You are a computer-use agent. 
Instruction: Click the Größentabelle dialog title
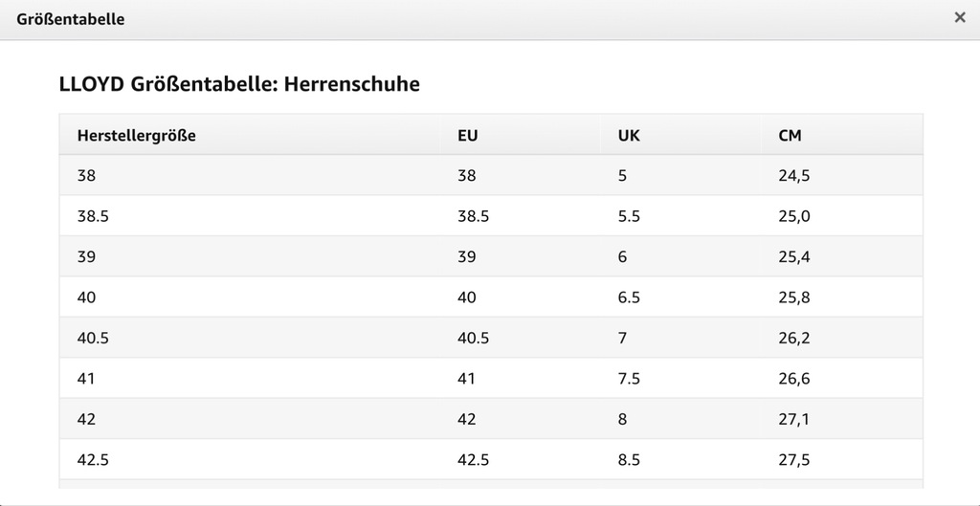pyautogui.click(x=71, y=19)
